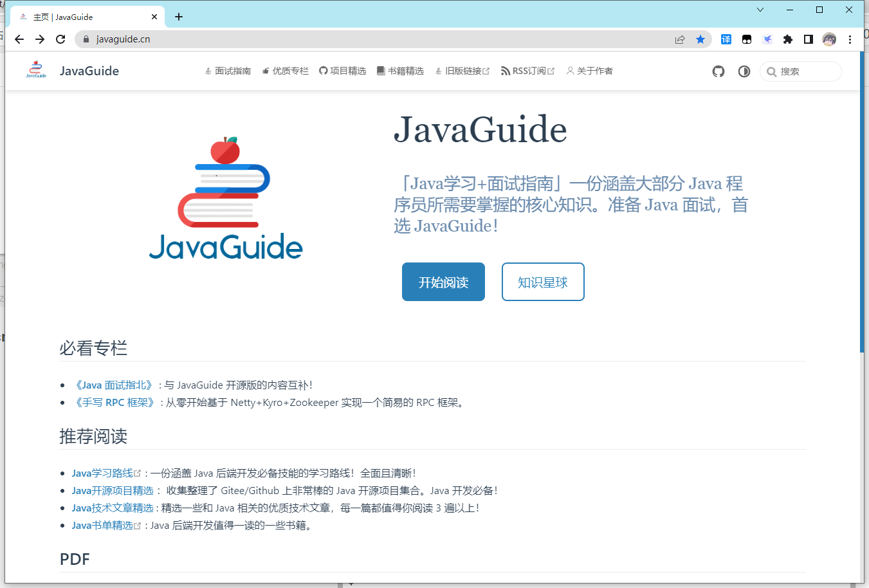
Task: Open the Java技术文章精选 link
Action: (113, 508)
